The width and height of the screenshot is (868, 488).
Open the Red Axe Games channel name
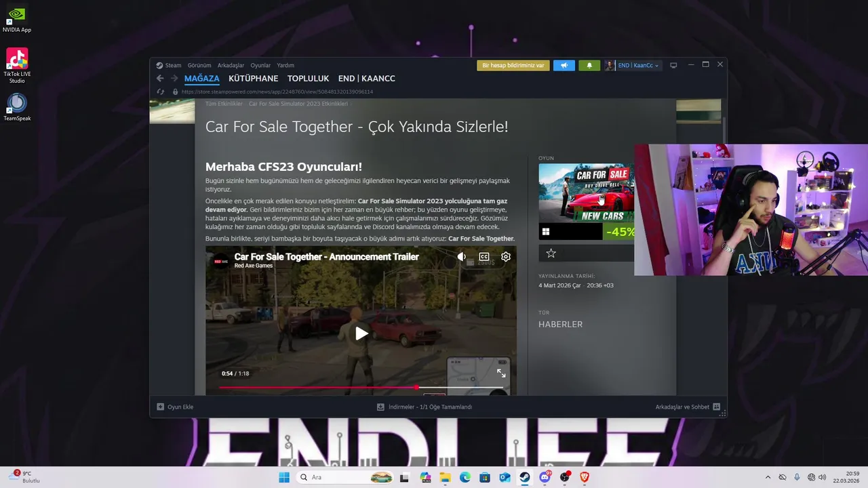click(254, 266)
